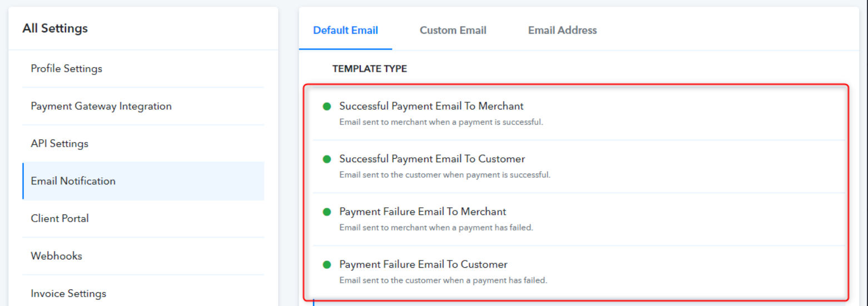This screenshot has width=868, height=306.
Task: Click green status dot for Payment Failure Email To Merchant
Action: click(327, 212)
